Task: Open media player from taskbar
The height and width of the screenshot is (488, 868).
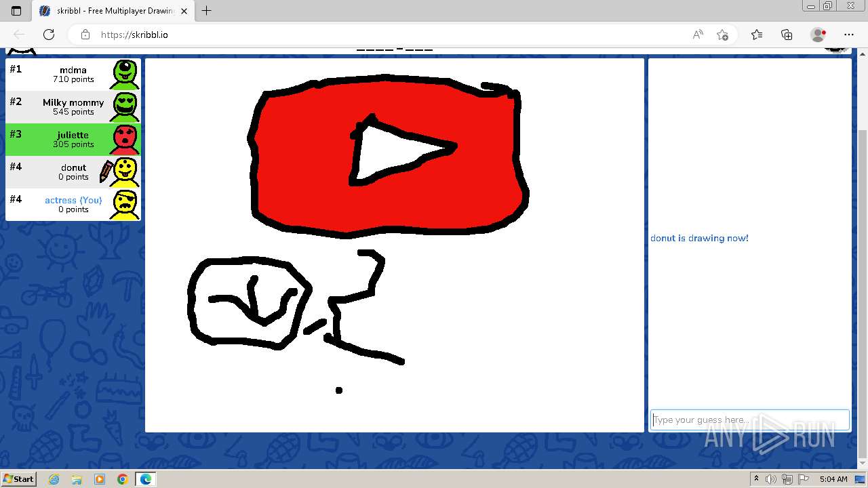Action: (x=100, y=479)
